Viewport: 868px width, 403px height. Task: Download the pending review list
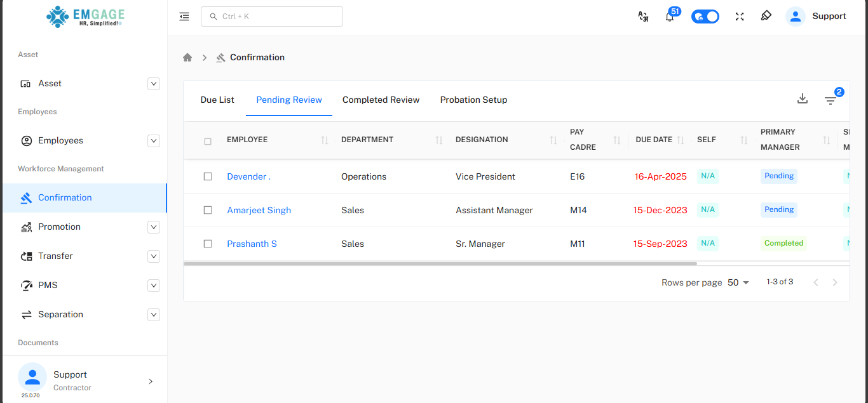click(x=803, y=98)
